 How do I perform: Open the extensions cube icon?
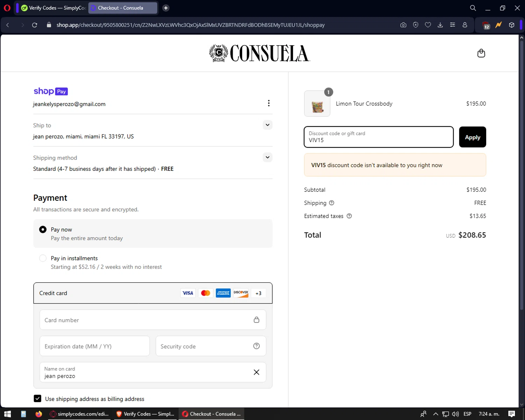511,25
